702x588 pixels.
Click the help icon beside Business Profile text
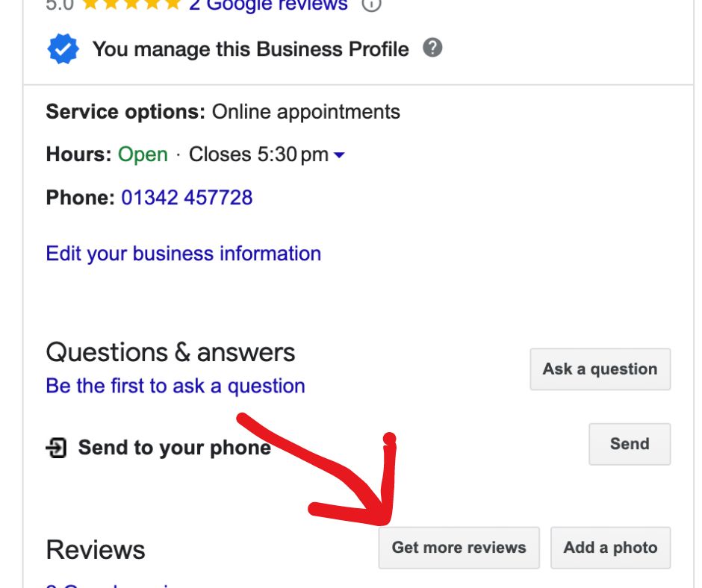(434, 48)
